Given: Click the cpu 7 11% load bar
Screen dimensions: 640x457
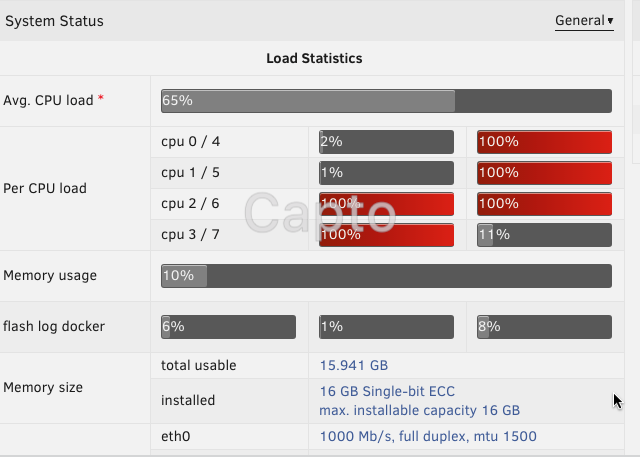Looking at the screenshot, I should tap(544, 235).
